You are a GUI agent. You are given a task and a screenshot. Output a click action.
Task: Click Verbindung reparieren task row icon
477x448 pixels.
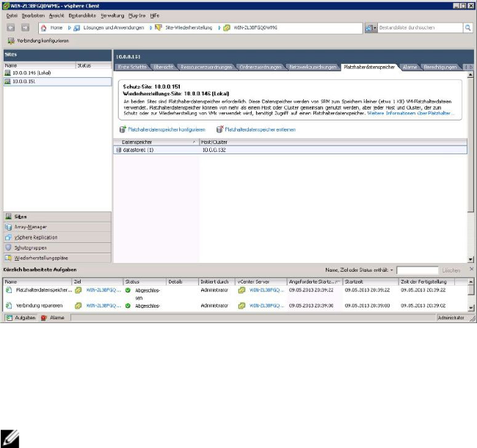[9, 306]
